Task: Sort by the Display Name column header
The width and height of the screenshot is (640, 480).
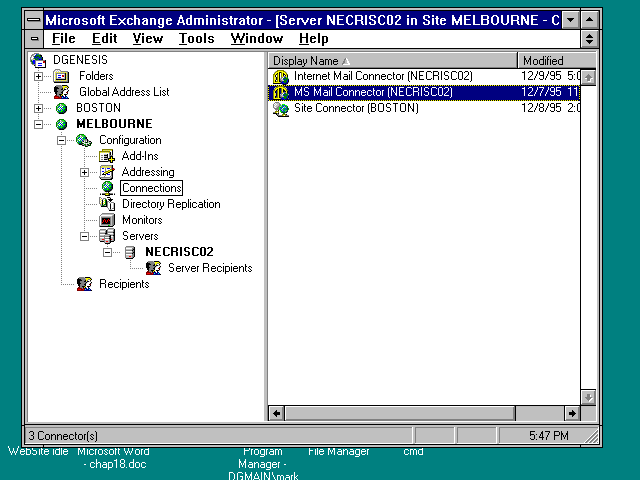Action: [x=393, y=61]
